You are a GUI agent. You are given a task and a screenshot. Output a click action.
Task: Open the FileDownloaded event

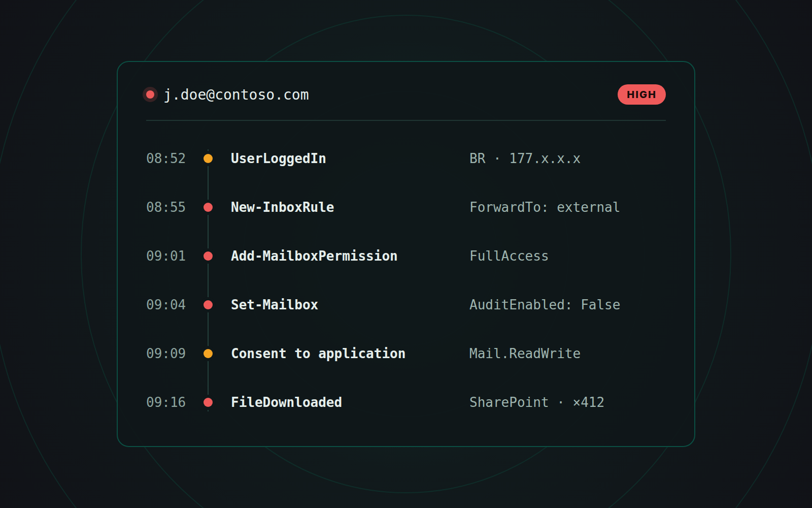coord(287,402)
